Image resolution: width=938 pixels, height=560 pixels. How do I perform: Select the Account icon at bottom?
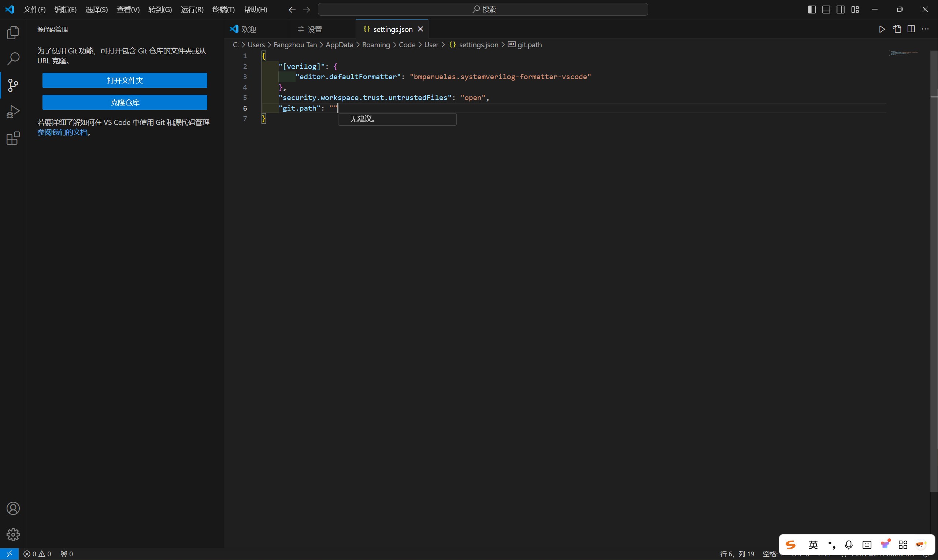point(13,509)
